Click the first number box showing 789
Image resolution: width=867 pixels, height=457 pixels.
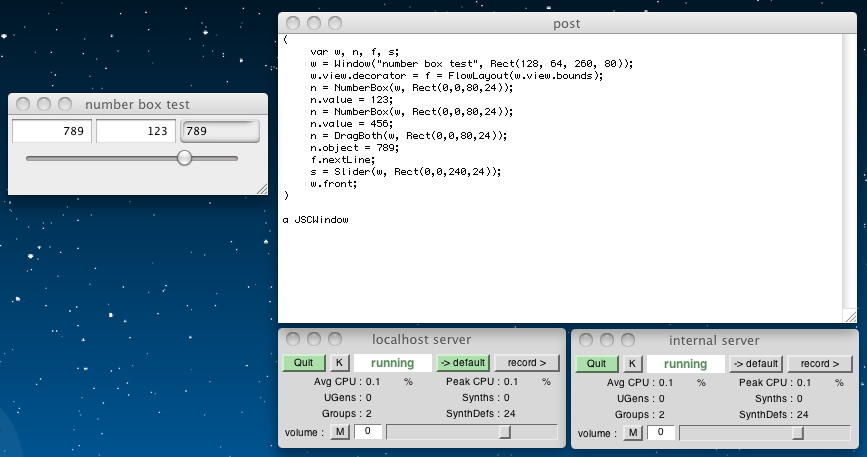52,131
